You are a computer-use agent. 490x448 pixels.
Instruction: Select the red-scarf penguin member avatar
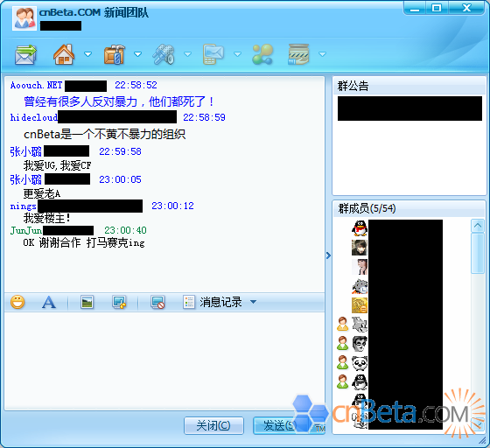(360, 227)
